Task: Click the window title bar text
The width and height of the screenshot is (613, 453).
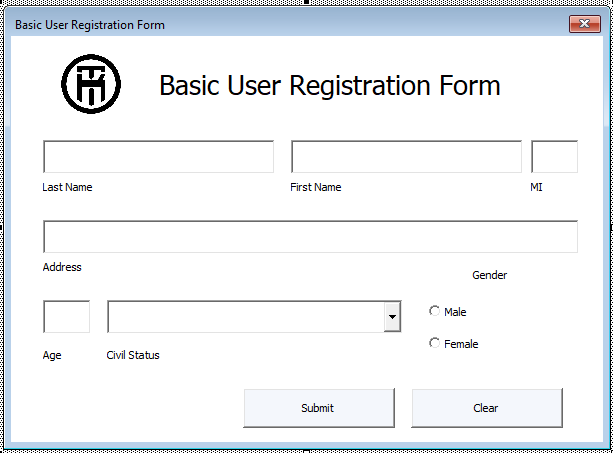Action: pos(90,25)
